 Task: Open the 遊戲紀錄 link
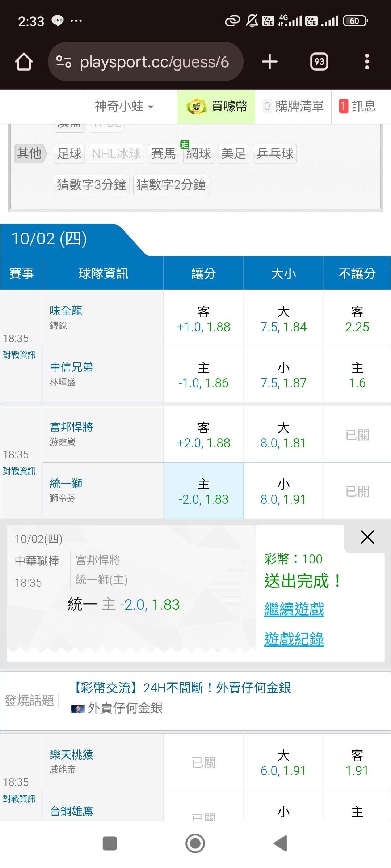pos(294,639)
